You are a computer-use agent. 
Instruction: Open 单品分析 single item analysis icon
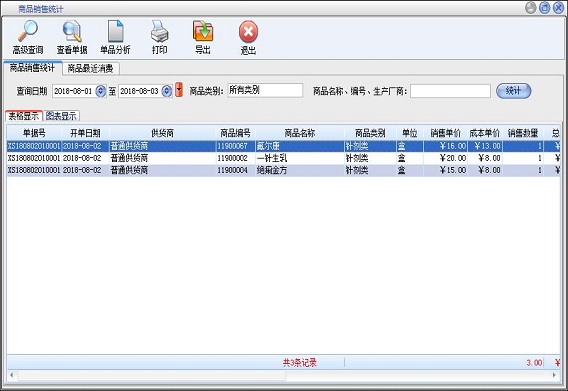point(116,31)
